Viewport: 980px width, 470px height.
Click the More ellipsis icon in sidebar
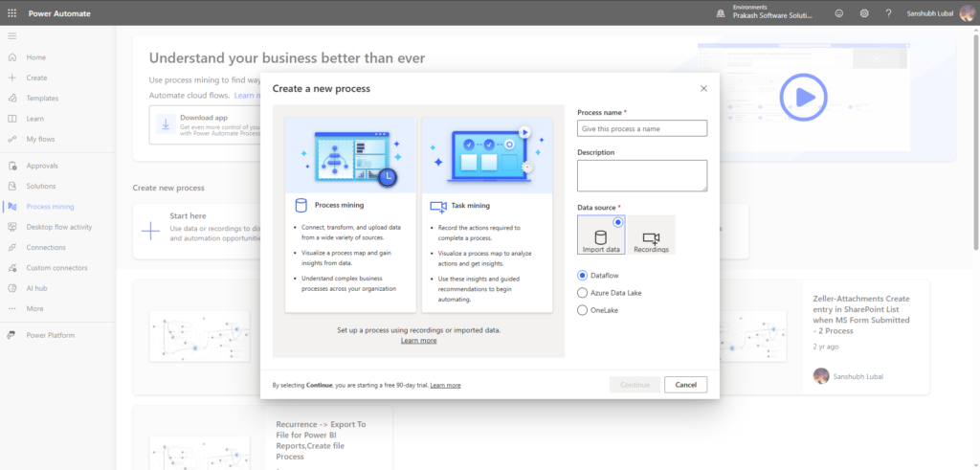point(11,309)
